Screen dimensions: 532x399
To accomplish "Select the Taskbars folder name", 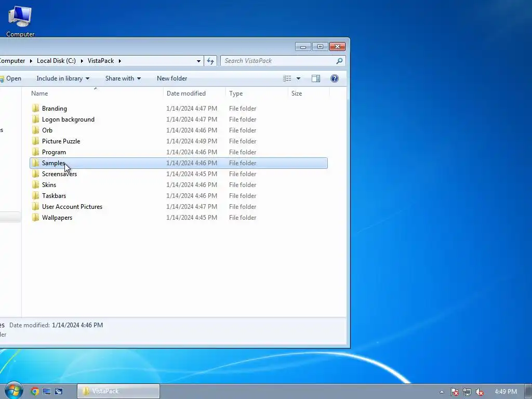I will click(54, 196).
